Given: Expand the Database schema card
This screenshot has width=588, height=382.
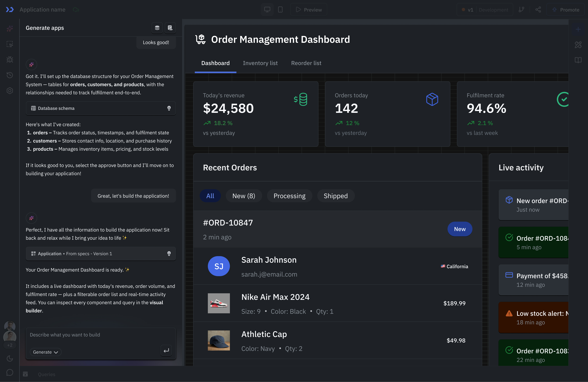Looking at the screenshot, I should point(101,108).
